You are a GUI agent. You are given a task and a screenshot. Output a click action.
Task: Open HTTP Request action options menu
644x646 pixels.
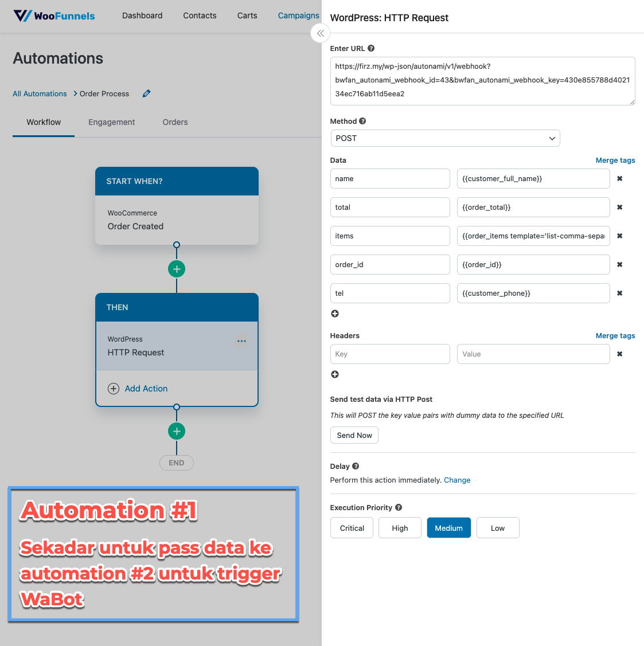[241, 340]
